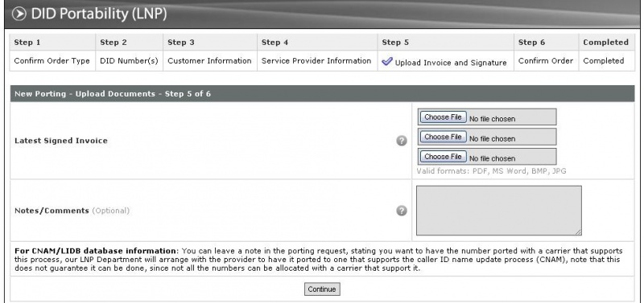The image size is (644, 303).
Task: Select the Step 3 header cell
Action: point(210,43)
